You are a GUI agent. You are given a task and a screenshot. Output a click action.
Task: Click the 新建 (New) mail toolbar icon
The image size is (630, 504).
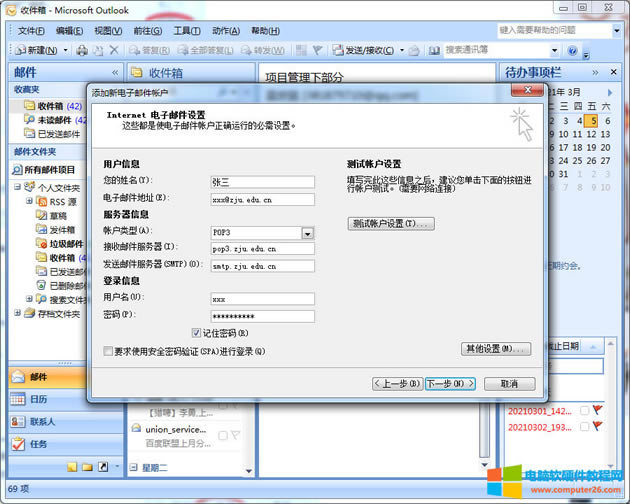click(37, 50)
